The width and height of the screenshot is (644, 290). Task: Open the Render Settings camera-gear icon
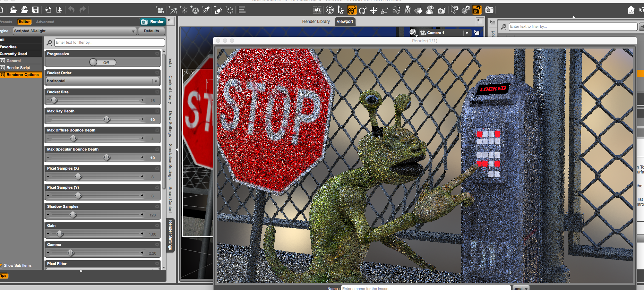pos(477,10)
